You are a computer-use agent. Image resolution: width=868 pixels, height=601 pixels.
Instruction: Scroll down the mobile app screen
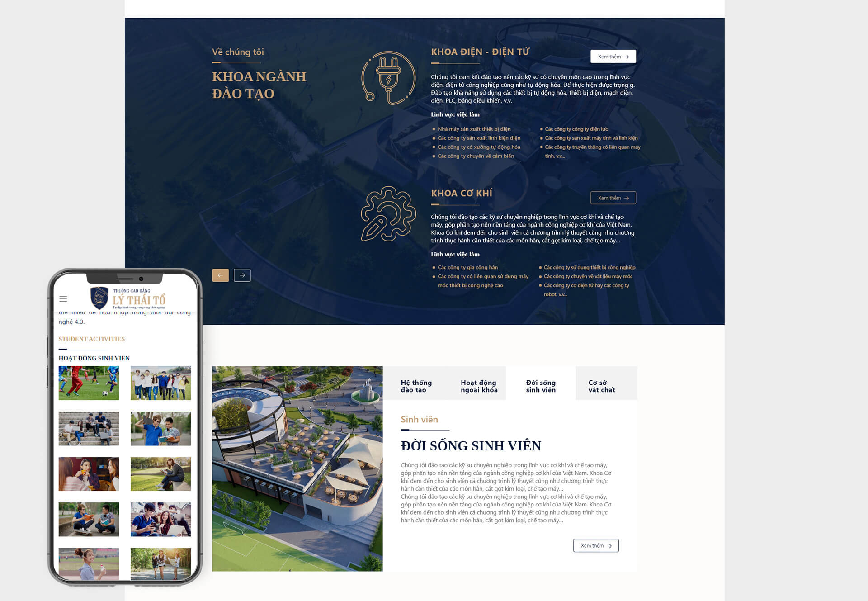coord(125,462)
